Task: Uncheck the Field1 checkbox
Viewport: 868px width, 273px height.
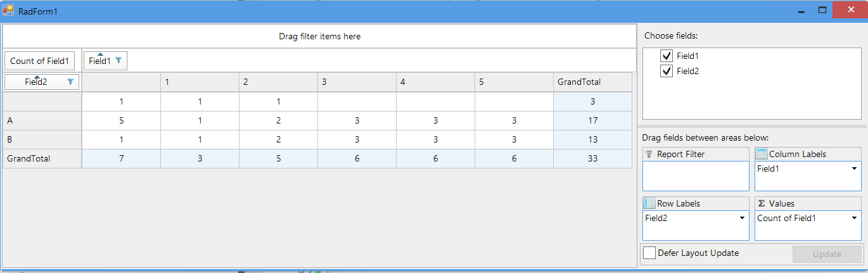Action: 666,56
